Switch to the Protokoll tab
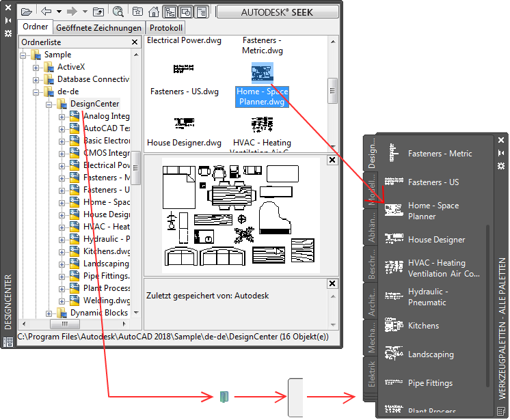The width and height of the screenshot is (510, 420). [x=166, y=28]
